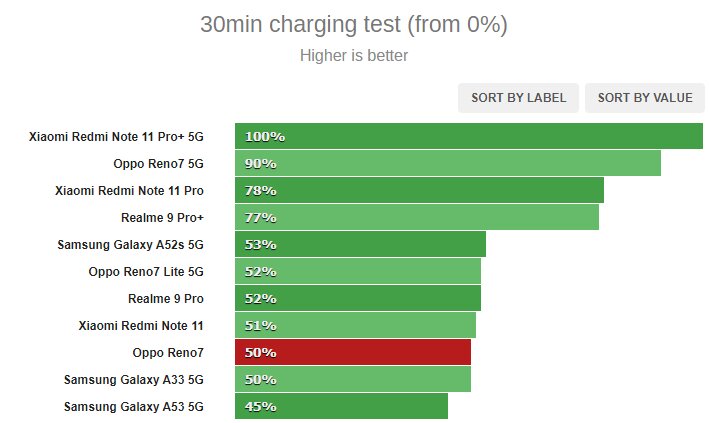Select the Realme 9 Pro 52% bar
Screen dimensions: 710x423
[x=358, y=298]
